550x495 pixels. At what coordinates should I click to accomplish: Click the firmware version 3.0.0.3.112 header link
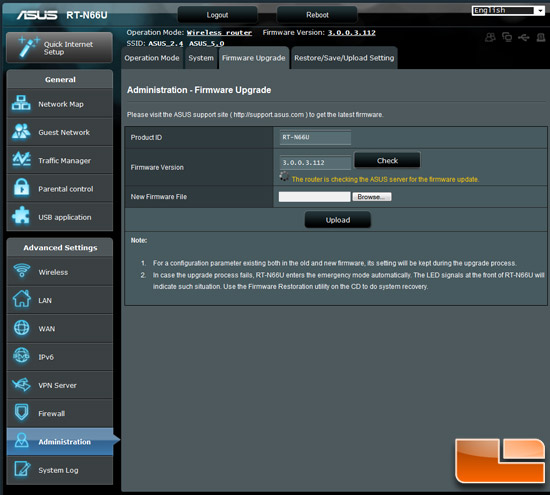pyautogui.click(x=351, y=33)
